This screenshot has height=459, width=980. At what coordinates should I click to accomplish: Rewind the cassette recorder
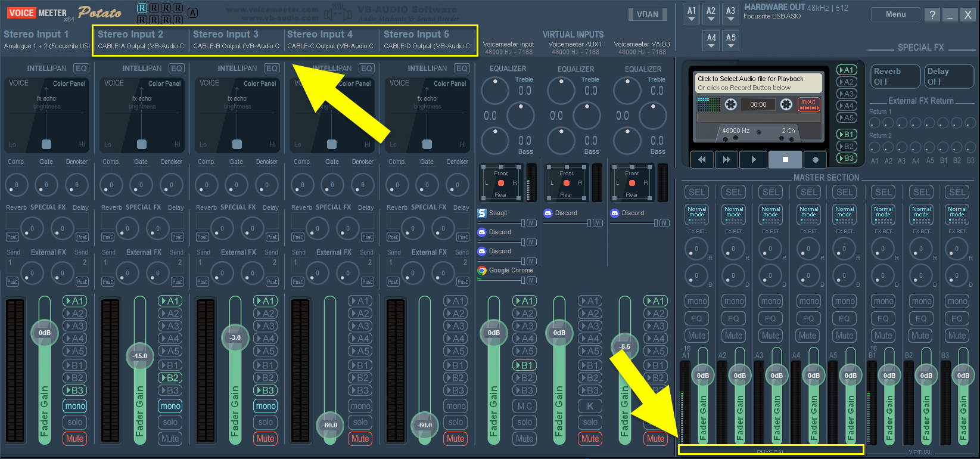(x=702, y=159)
